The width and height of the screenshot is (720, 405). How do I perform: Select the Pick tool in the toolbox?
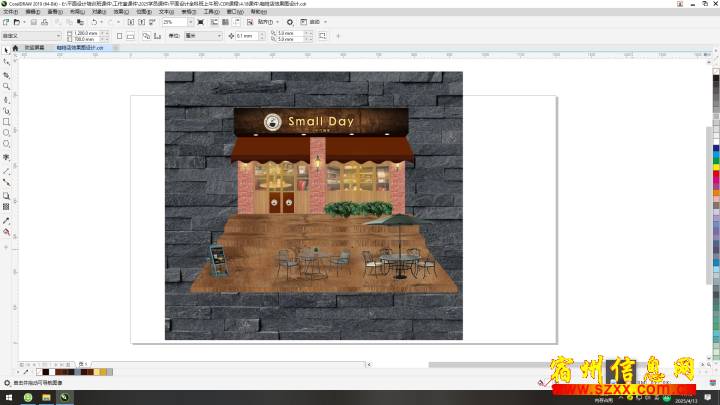coord(6,49)
